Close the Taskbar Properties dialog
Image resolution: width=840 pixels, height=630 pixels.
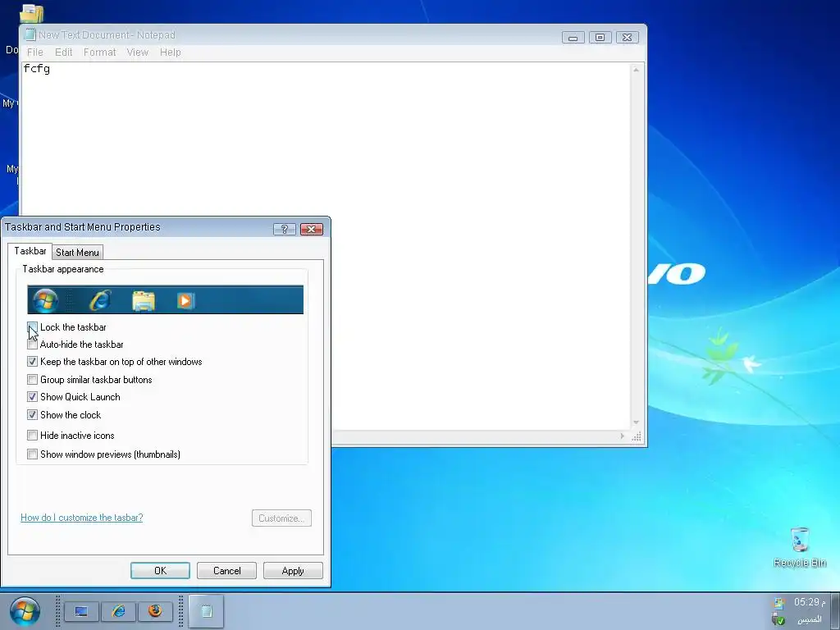click(311, 229)
